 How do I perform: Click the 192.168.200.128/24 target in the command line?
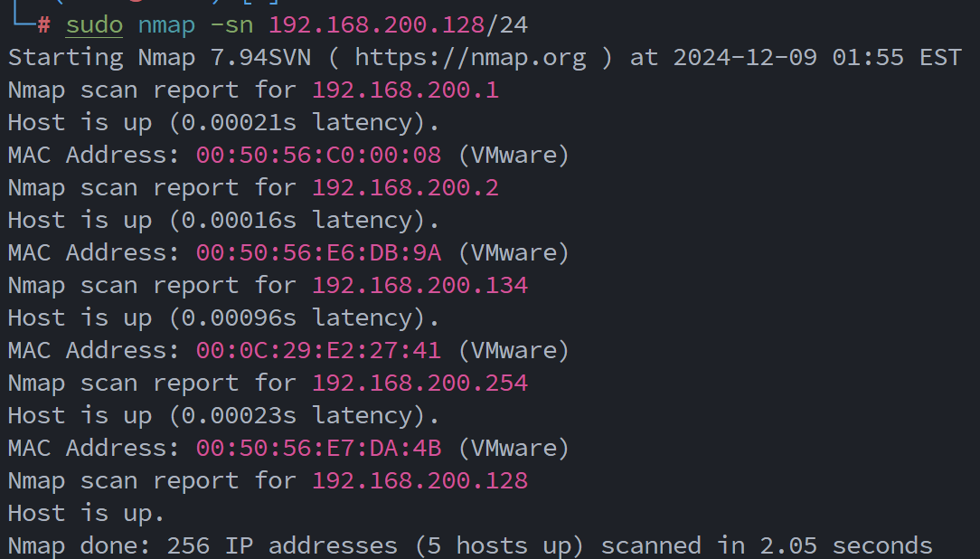click(398, 25)
